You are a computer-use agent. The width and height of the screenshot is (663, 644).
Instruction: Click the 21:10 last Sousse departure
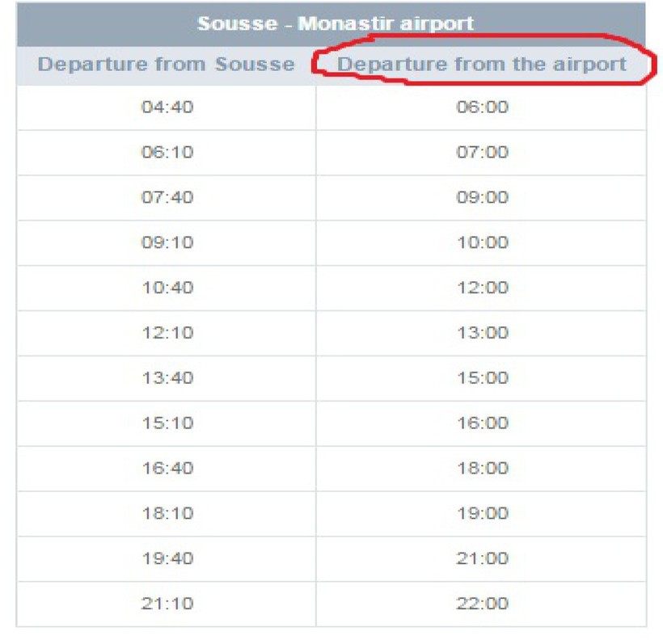click(x=167, y=604)
